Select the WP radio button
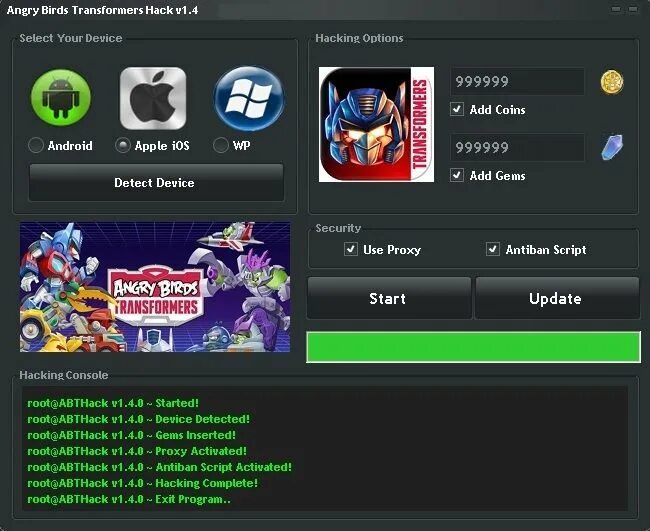The image size is (650, 531). point(221,145)
